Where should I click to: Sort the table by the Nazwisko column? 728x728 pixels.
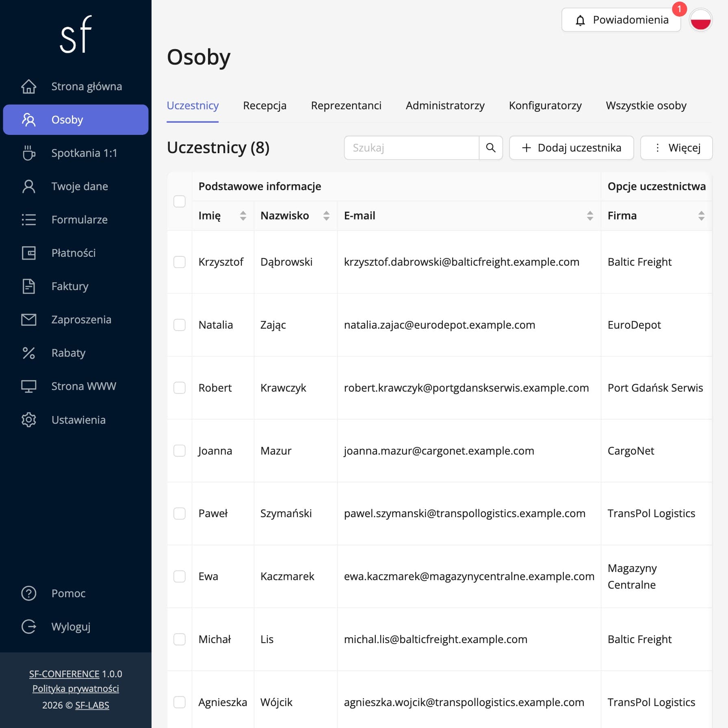pyautogui.click(x=326, y=216)
